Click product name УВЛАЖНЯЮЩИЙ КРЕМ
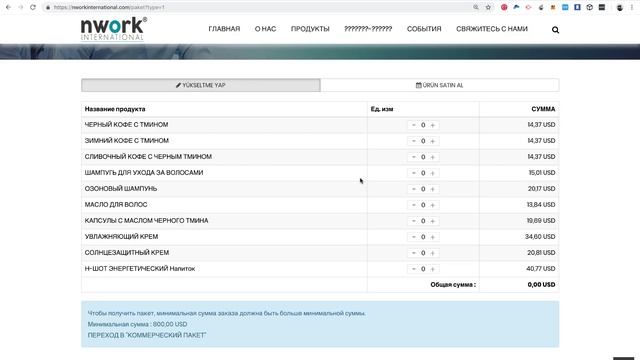The image size is (640, 360). (121, 236)
